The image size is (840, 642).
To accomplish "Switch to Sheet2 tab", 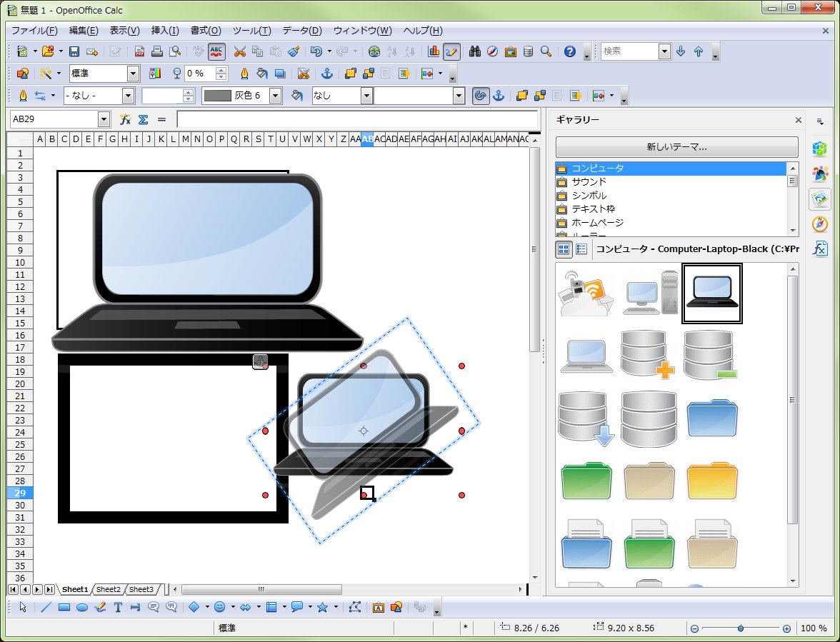I will 109,590.
